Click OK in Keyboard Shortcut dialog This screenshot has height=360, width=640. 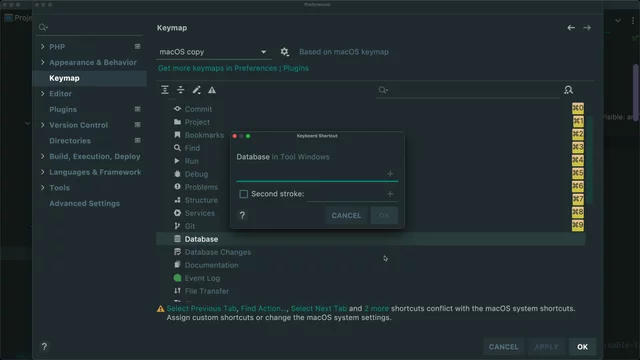pyautogui.click(x=384, y=215)
